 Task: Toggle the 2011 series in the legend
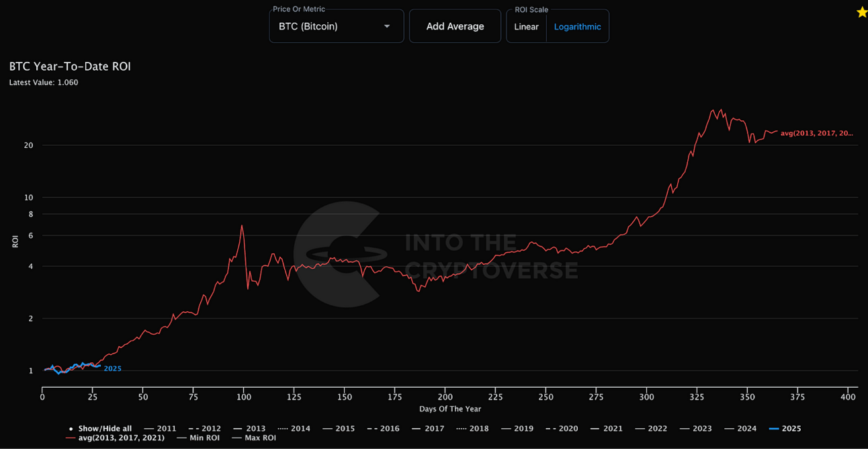[x=161, y=428]
